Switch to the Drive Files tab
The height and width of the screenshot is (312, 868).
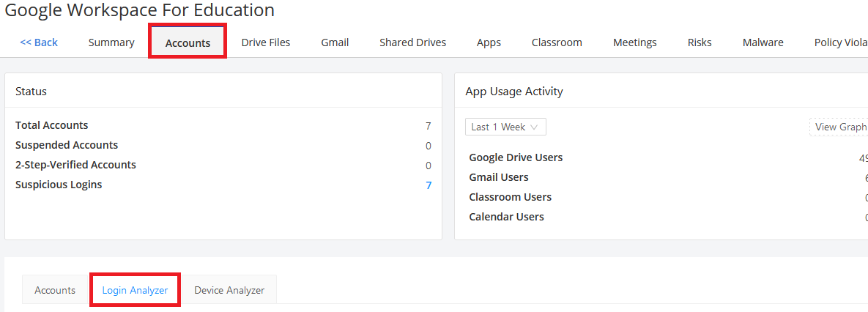tap(266, 42)
